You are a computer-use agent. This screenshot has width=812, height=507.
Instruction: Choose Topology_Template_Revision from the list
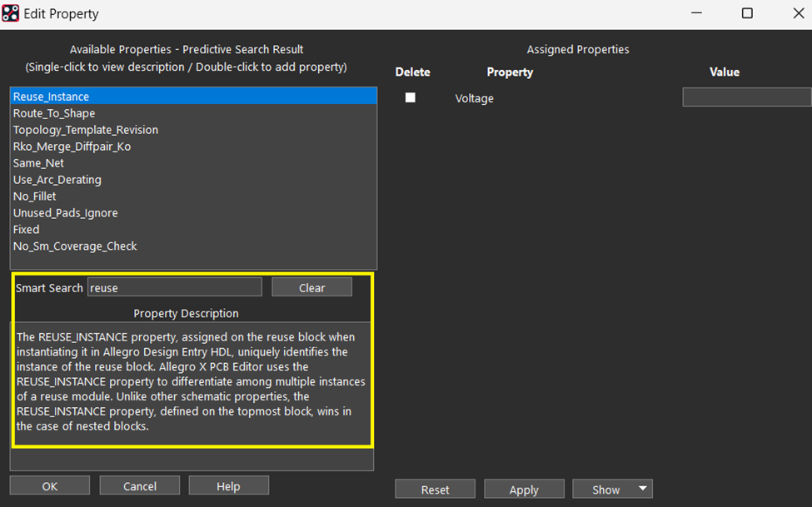tap(86, 130)
